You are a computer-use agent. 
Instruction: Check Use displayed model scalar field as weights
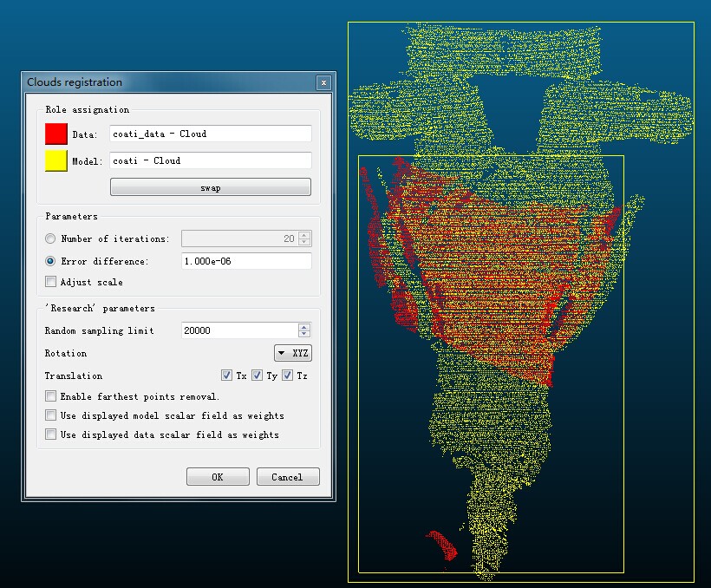coord(51,415)
